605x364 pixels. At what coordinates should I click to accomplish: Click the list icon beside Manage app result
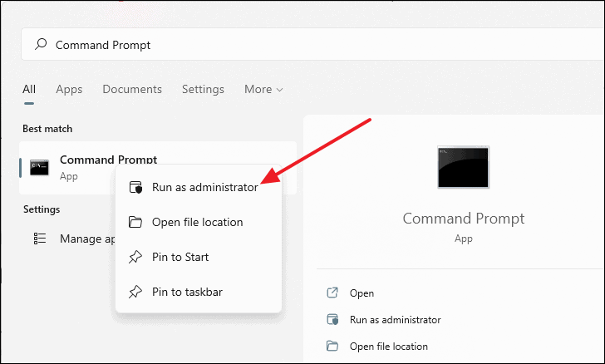point(40,239)
